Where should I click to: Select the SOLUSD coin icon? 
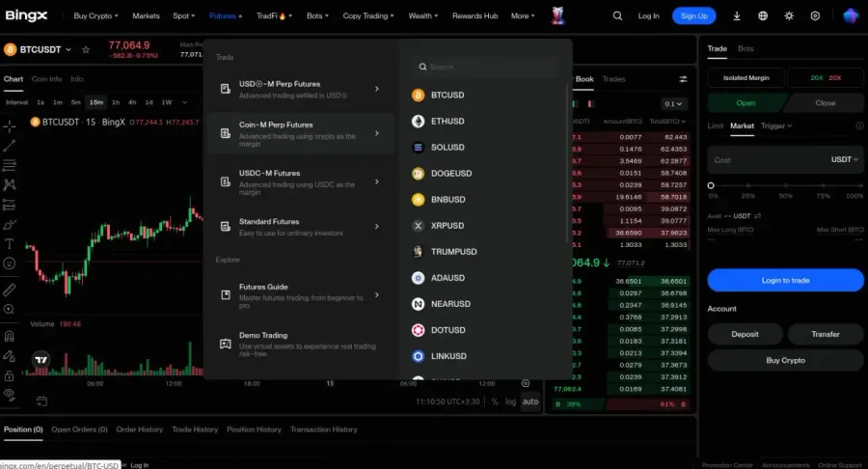(418, 148)
